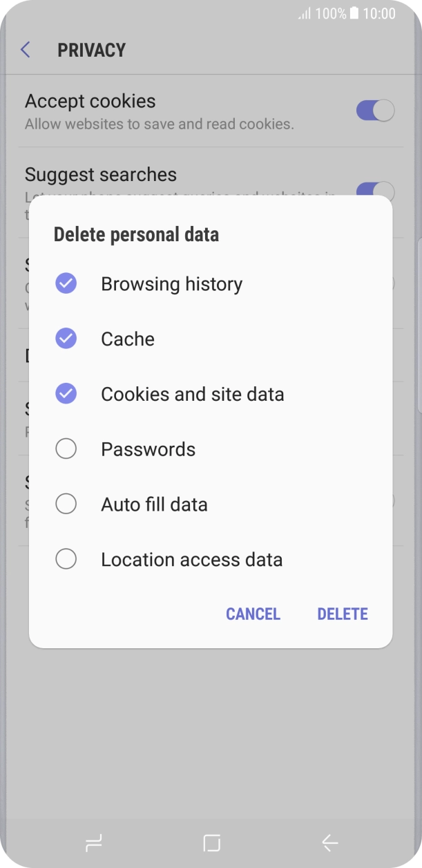This screenshot has height=868, width=422.
Task: Disable the Accept cookies toggle
Action: pyautogui.click(x=374, y=111)
